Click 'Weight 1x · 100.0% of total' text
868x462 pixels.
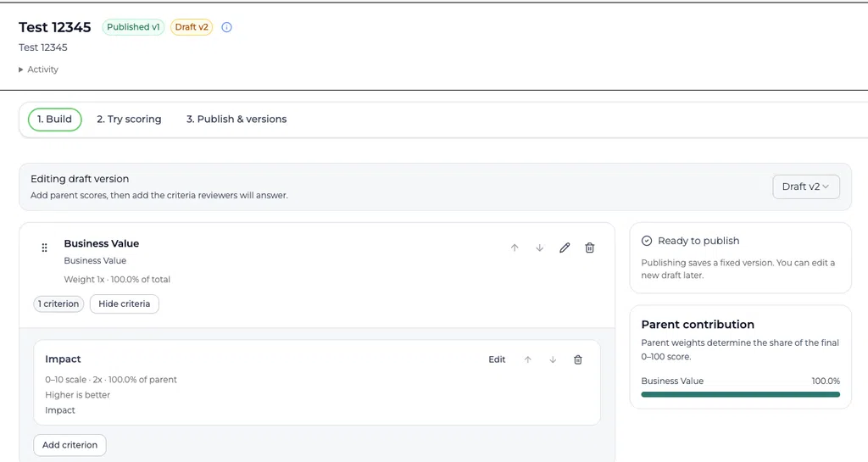pos(117,280)
